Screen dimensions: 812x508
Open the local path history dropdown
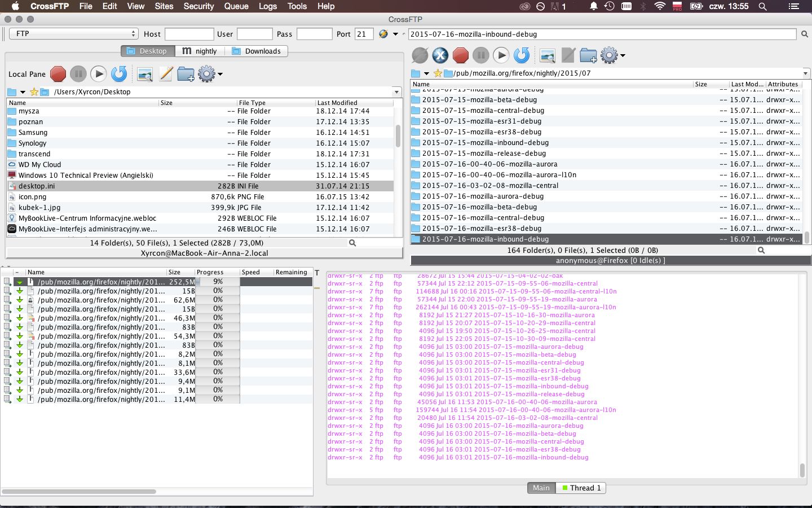tap(396, 92)
